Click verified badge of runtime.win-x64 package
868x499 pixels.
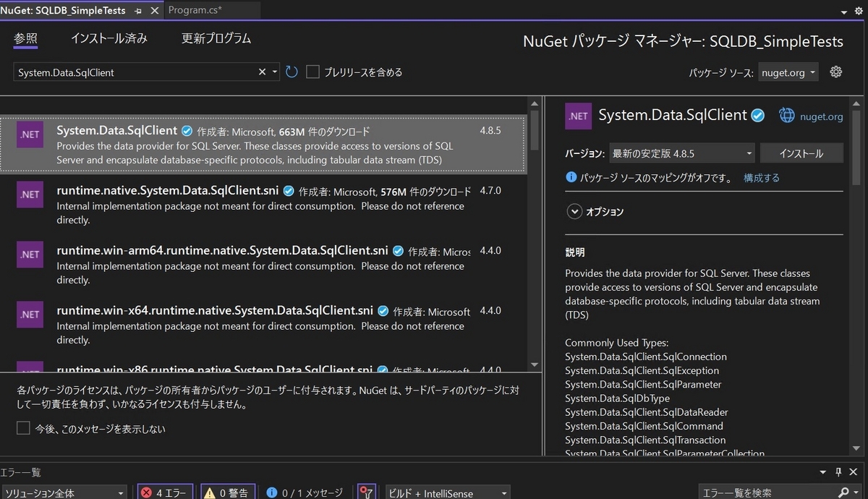[x=383, y=312]
